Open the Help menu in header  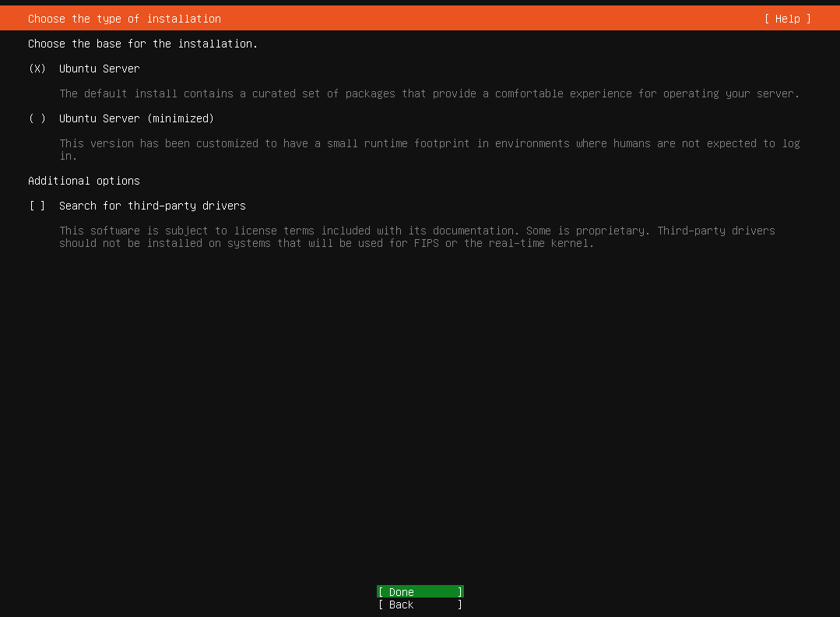(788, 19)
